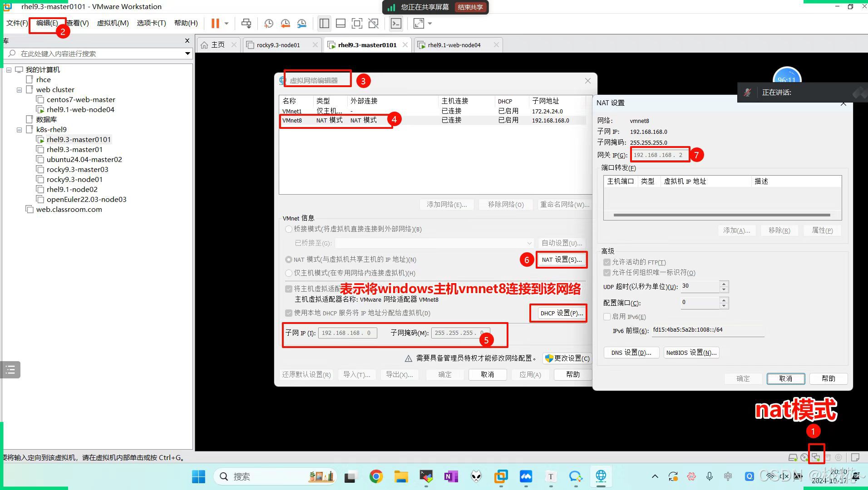Pause the virtual machine from the toolbar
The image size is (868, 490).
pos(215,23)
